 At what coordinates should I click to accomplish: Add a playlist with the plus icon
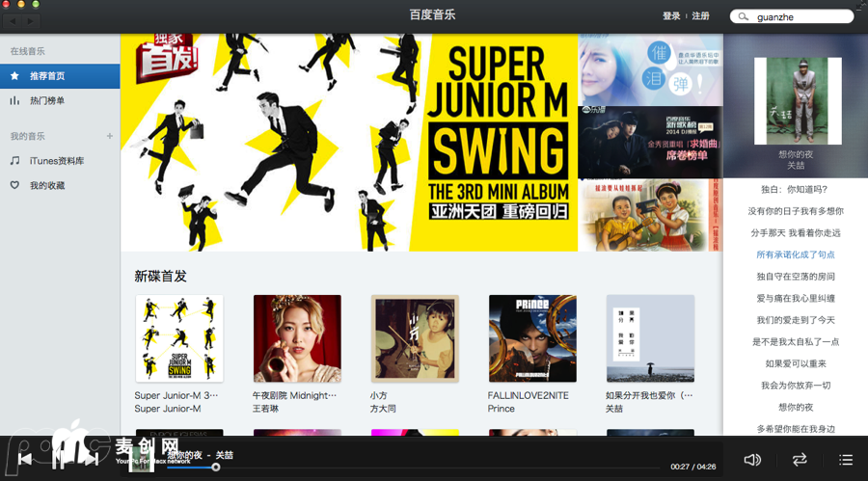click(109, 136)
